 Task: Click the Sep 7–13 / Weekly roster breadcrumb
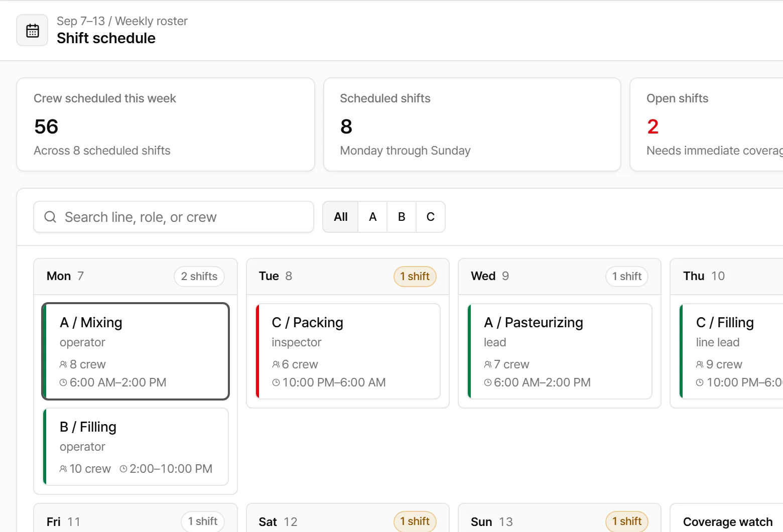pos(122,21)
